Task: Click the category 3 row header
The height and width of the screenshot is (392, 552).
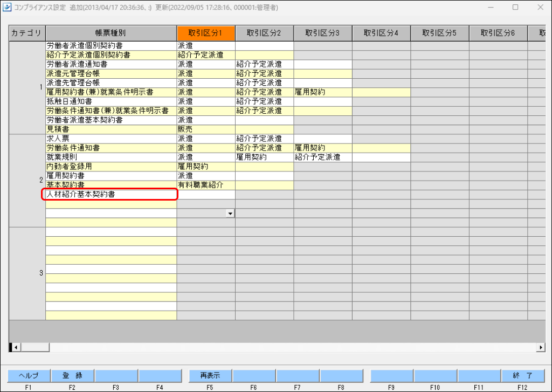Action: click(x=27, y=273)
